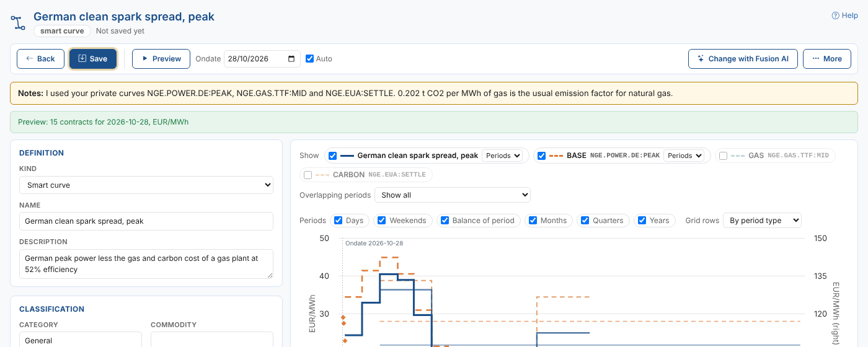The height and width of the screenshot is (347, 868).
Task: Click the smart curve icon beside the title
Action: coord(19,23)
